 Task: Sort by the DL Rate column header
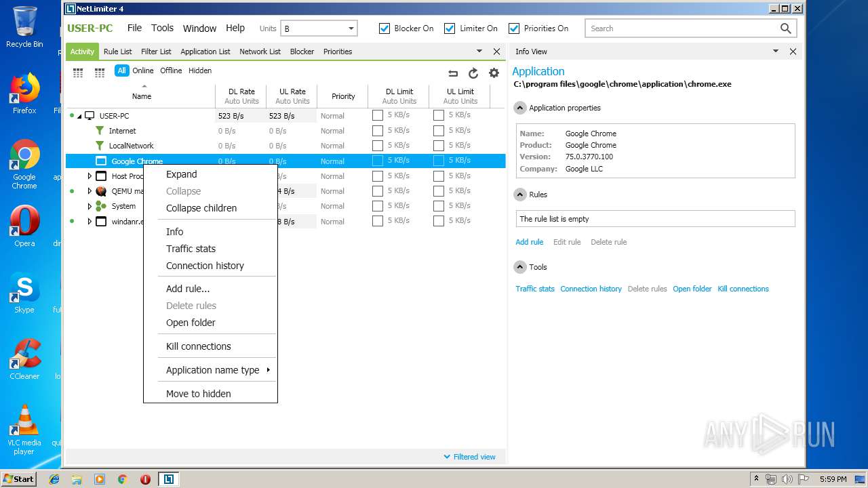241,96
